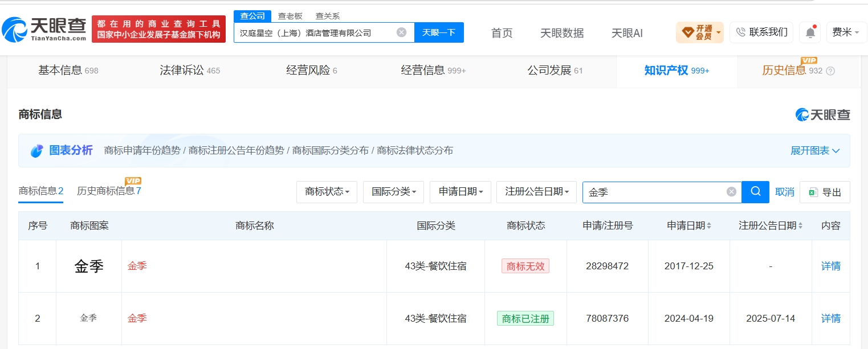Expand charts via 展开图表
Screen dimensions: 868x349
[x=815, y=151]
